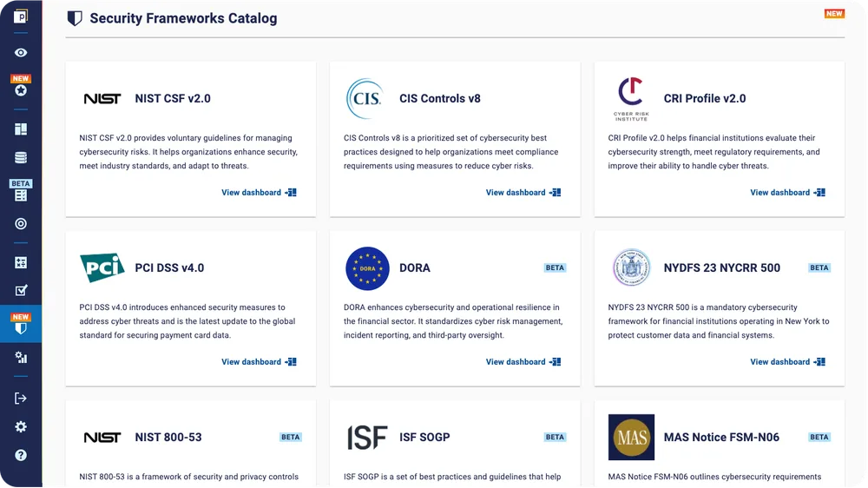The height and width of the screenshot is (488, 868).
Task: Open the settings bar chart sidebar icon
Action: point(21,358)
